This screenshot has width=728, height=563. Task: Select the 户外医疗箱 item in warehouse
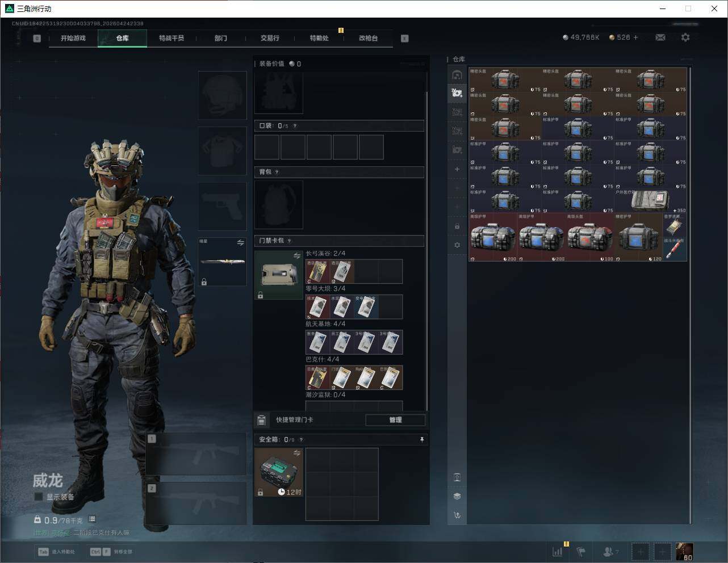[x=651, y=201]
